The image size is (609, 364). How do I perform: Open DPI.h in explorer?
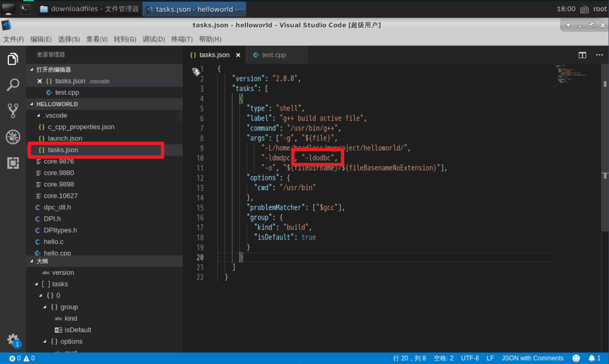point(104,219)
